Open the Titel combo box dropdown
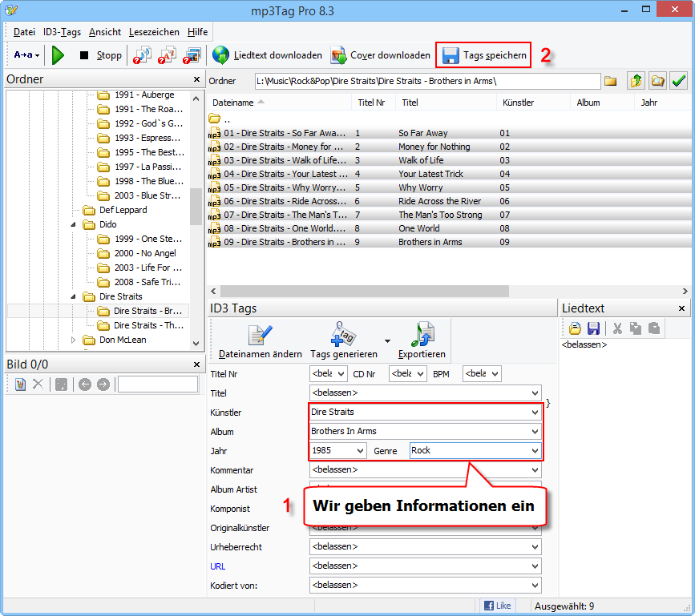Image resolution: width=695 pixels, height=616 pixels. [x=535, y=393]
